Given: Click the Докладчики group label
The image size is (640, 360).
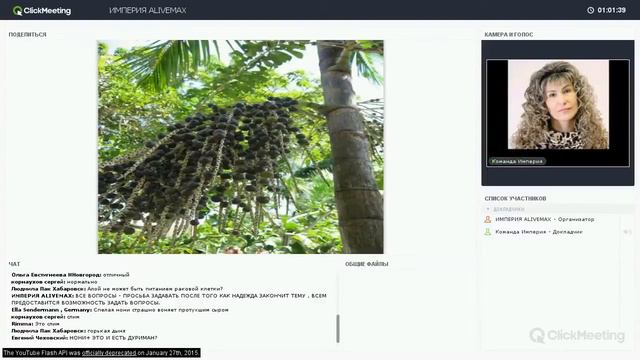Looking at the screenshot, I should (x=509, y=209).
